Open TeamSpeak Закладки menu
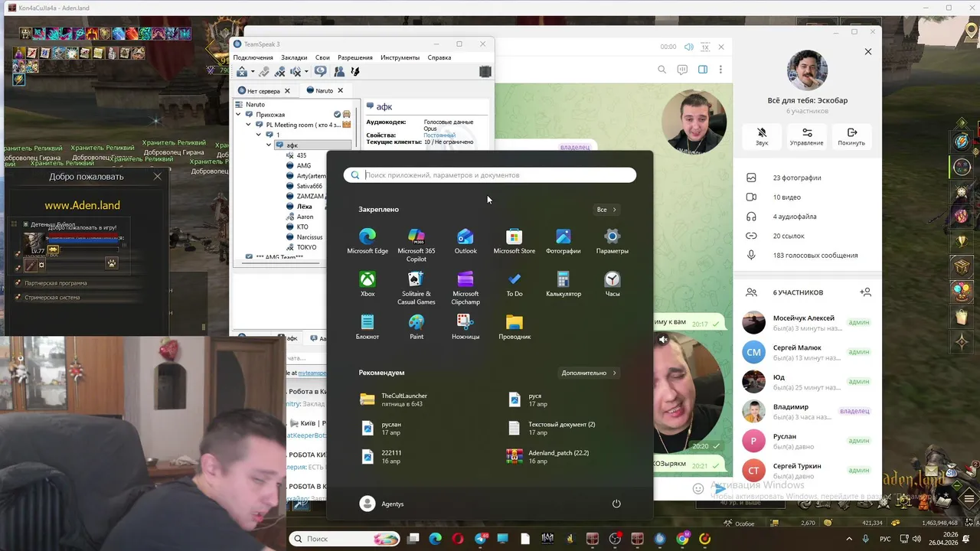This screenshot has height=551, width=980. (294, 57)
